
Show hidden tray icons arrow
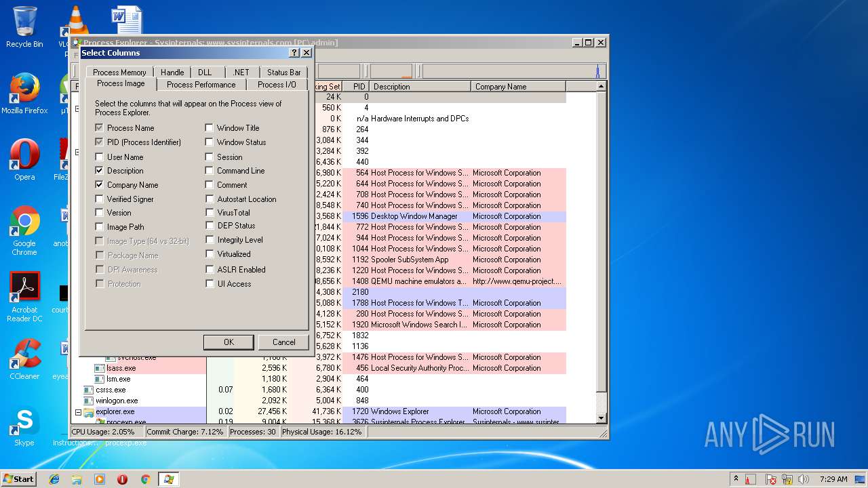pyautogui.click(x=736, y=479)
